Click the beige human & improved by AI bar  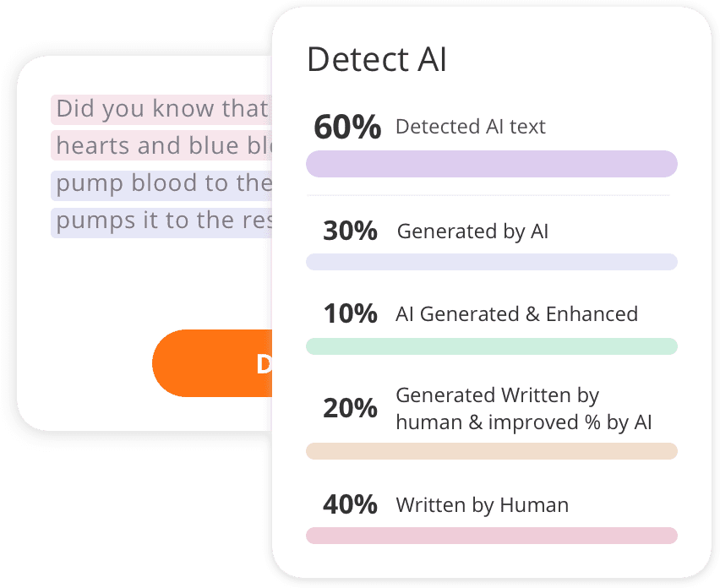(x=492, y=451)
